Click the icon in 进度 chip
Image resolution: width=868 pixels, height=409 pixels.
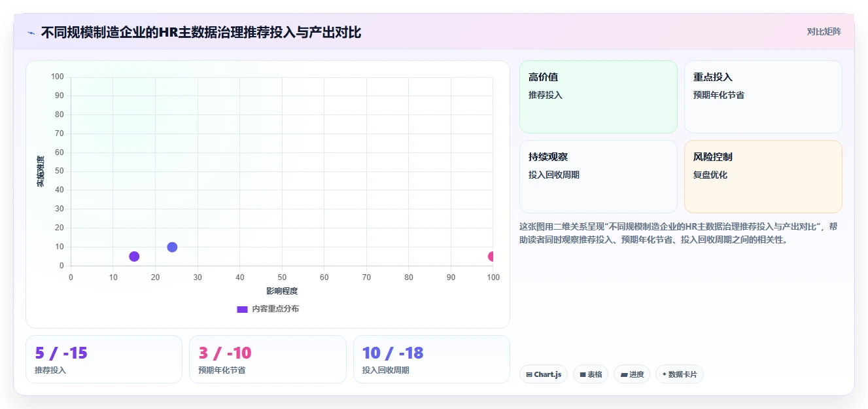[x=624, y=375]
